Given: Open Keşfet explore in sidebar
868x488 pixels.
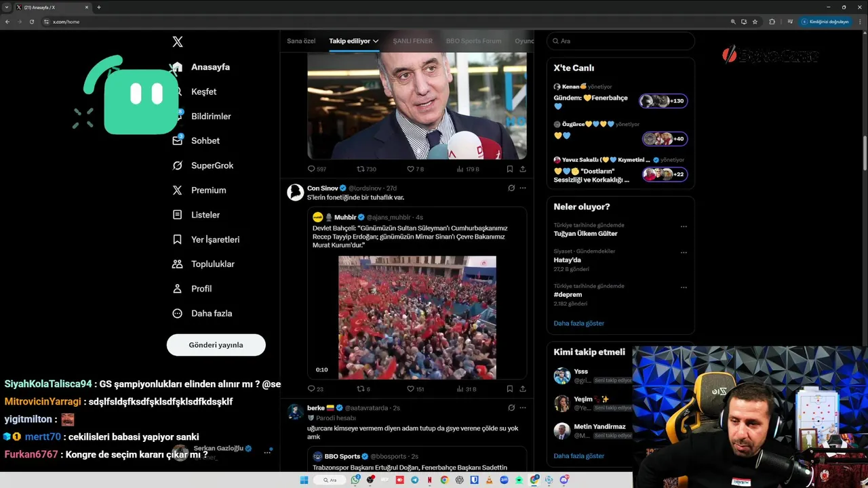Looking at the screenshot, I should point(195,91).
